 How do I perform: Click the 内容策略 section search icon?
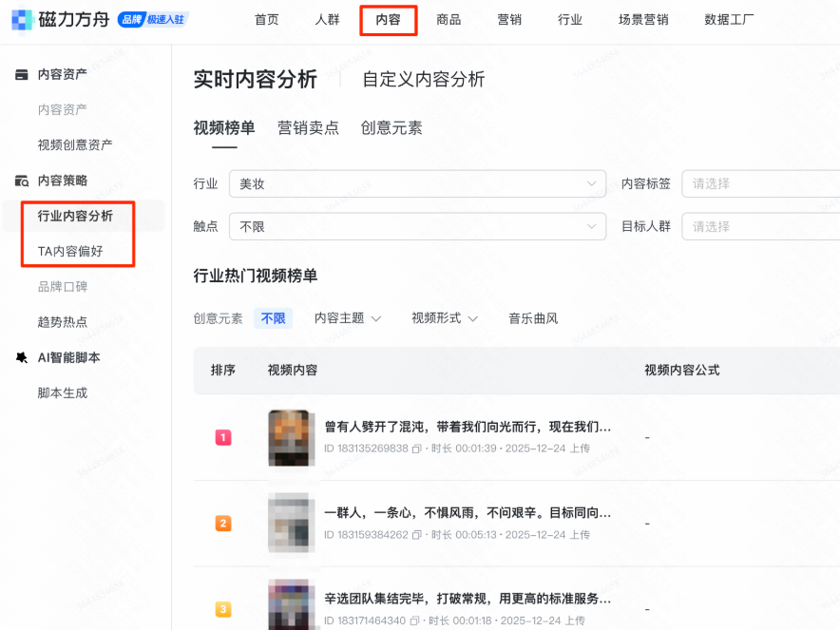click(22, 181)
